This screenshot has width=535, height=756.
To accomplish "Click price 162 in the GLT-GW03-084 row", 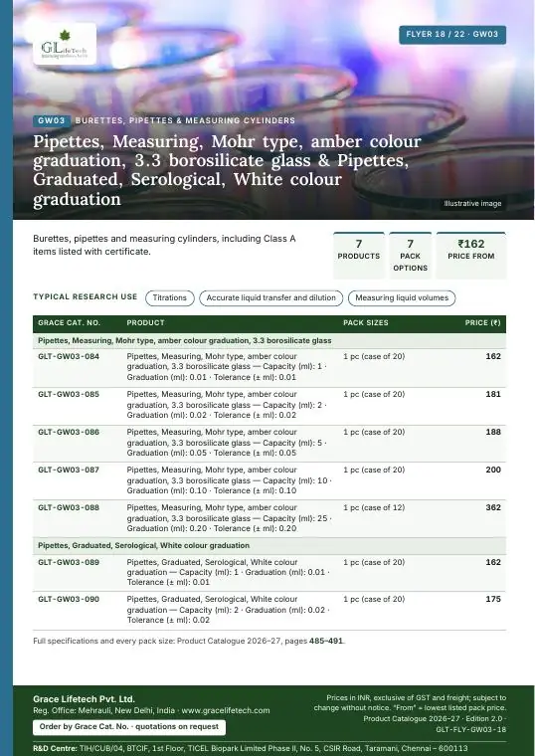I will click(x=493, y=357).
